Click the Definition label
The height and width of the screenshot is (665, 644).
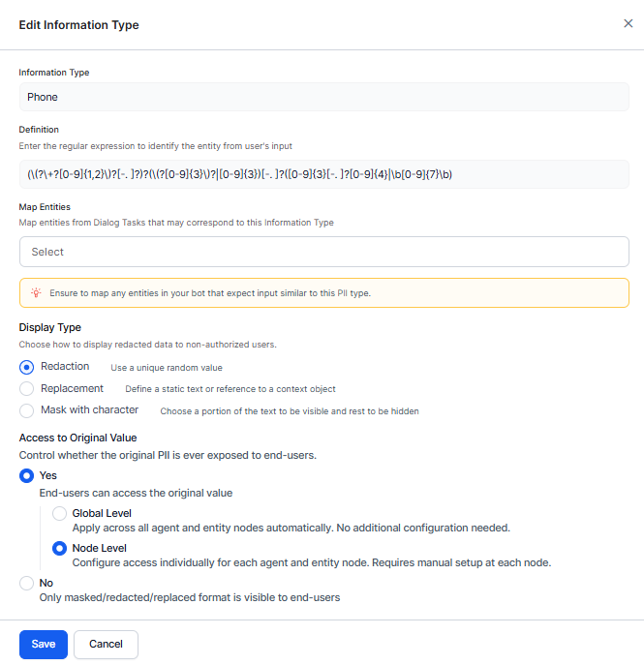(39, 130)
